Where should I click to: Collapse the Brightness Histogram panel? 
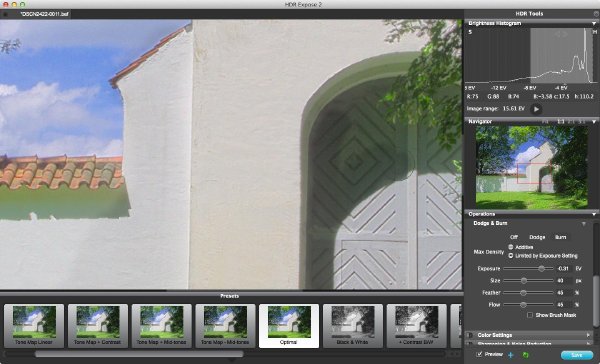[594, 23]
